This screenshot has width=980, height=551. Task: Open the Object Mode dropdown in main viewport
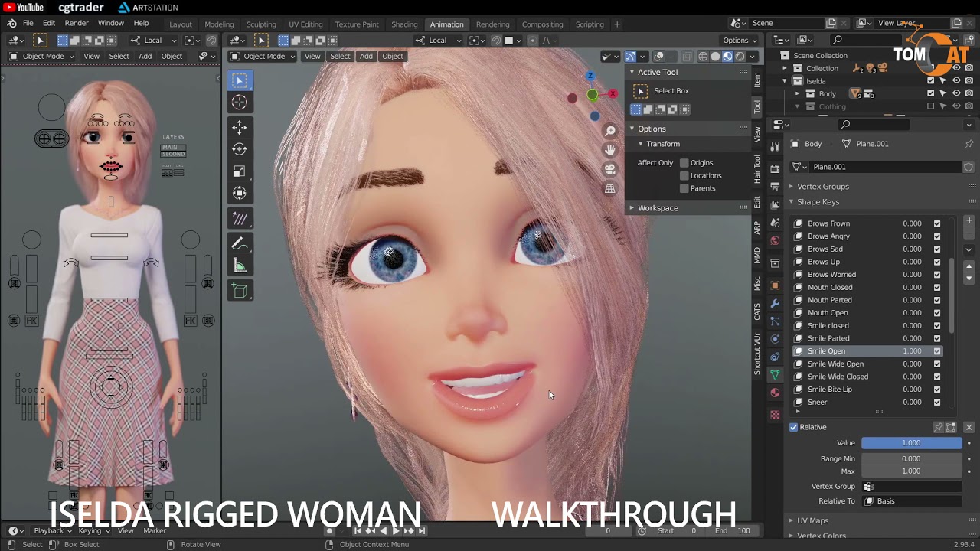point(263,56)
